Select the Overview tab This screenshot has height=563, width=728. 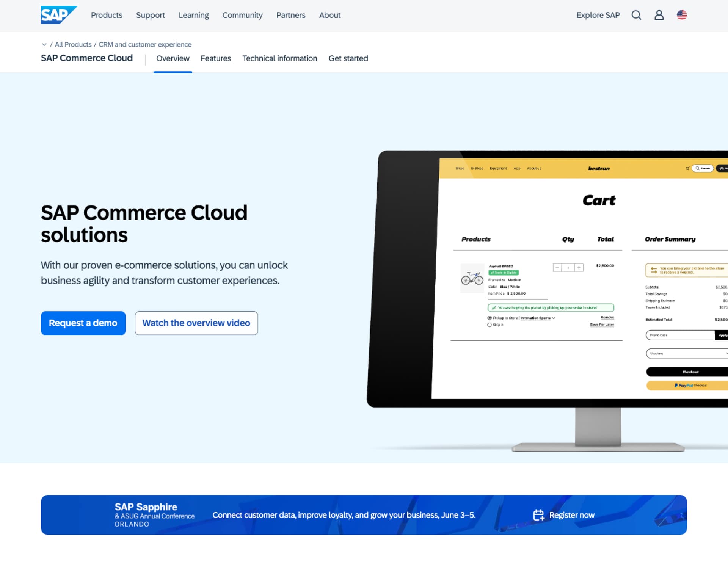point(173,58)
